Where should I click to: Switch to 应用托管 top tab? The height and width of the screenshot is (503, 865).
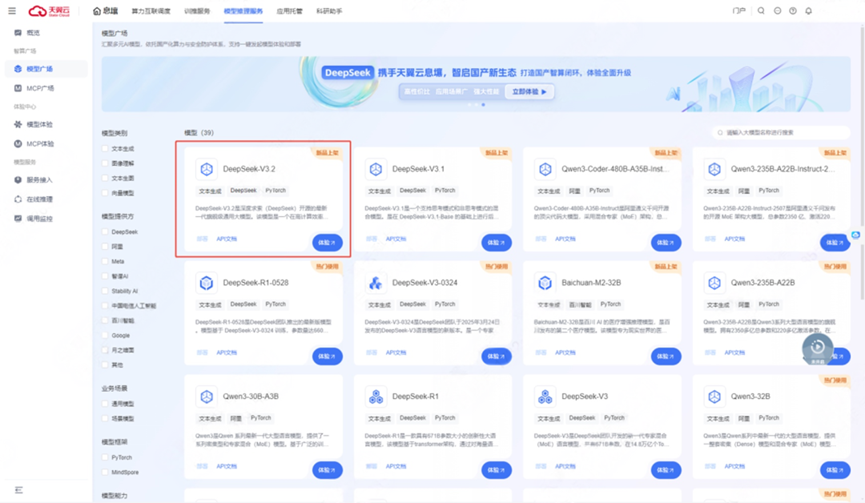tap(290, 11)
